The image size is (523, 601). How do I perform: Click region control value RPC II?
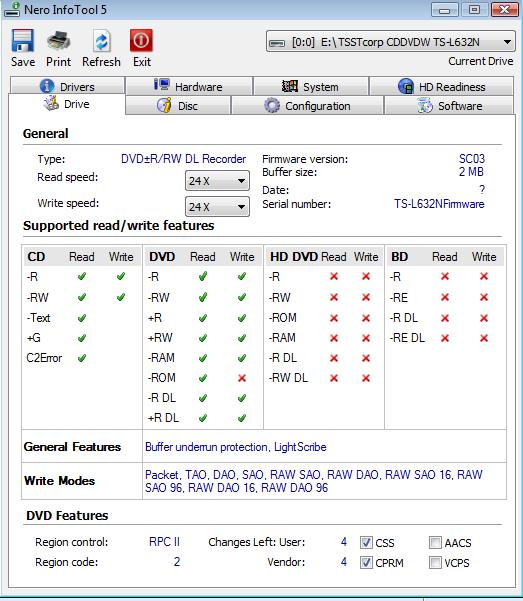[164, 542]
